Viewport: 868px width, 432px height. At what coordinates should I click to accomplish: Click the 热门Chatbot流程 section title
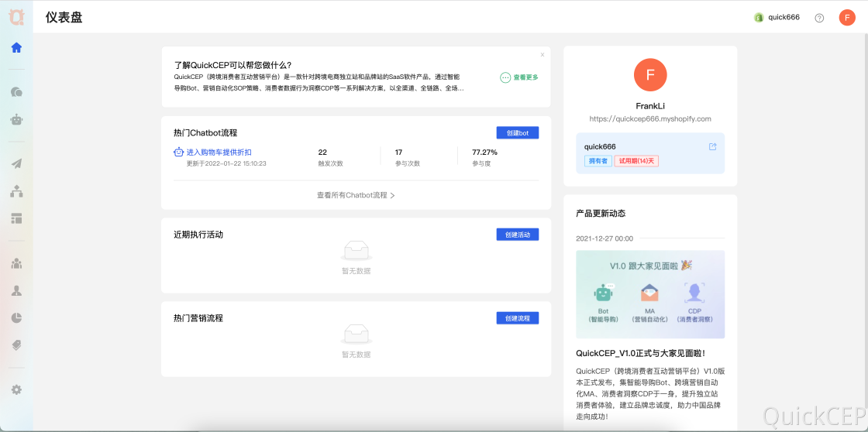(x=206, y=132)
